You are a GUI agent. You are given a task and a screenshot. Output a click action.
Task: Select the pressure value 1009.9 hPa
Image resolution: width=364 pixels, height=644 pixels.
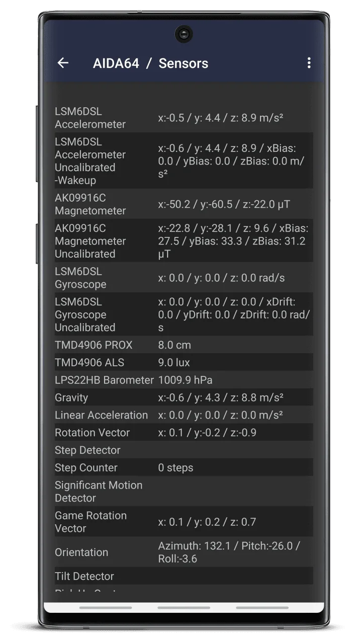[x=185, y=380]
